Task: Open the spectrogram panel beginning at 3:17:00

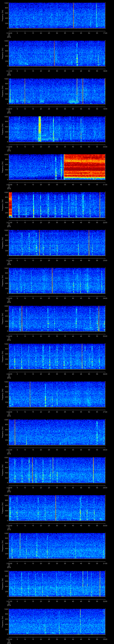Action: pos(57,53)
